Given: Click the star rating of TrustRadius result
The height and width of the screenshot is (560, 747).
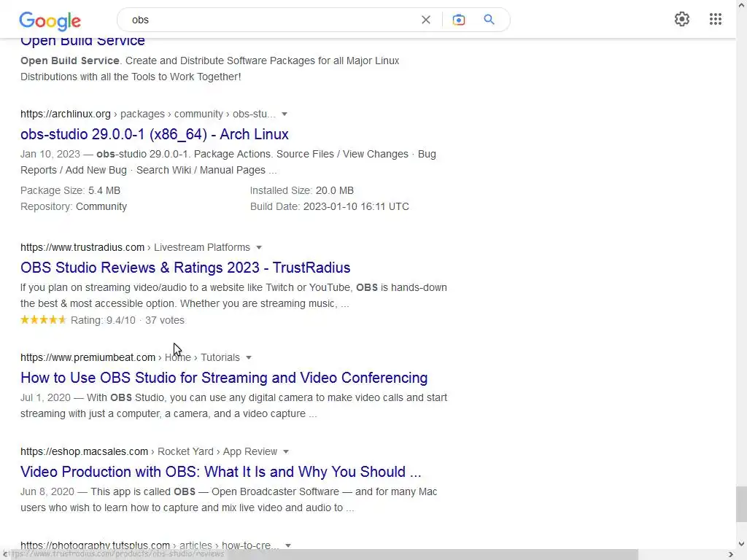Looking at the screenshot, I should pos(43,320).
